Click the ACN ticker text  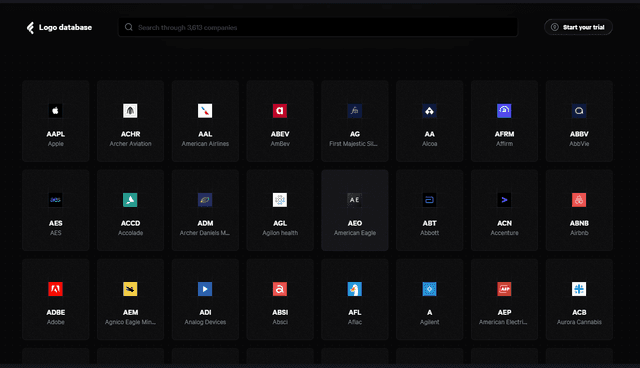[504, 223]
